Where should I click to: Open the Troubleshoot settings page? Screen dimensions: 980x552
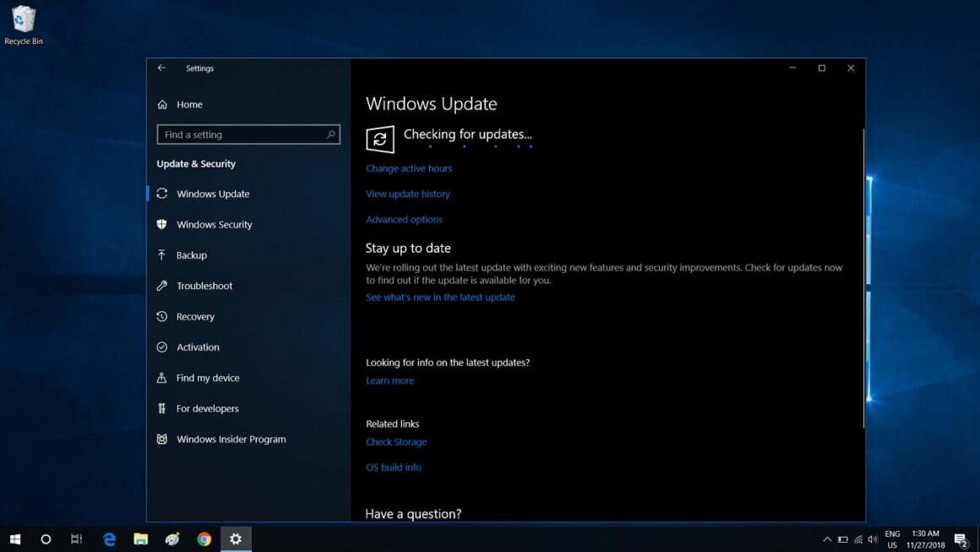(x=204, y=286)
